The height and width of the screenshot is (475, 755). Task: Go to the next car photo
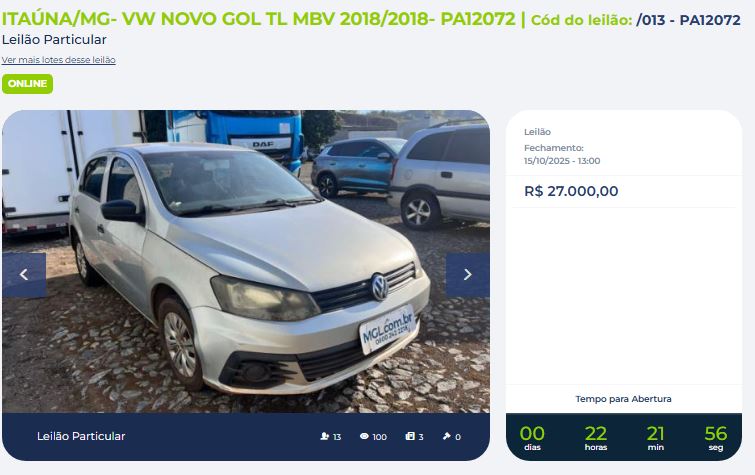tap(468, 275)
